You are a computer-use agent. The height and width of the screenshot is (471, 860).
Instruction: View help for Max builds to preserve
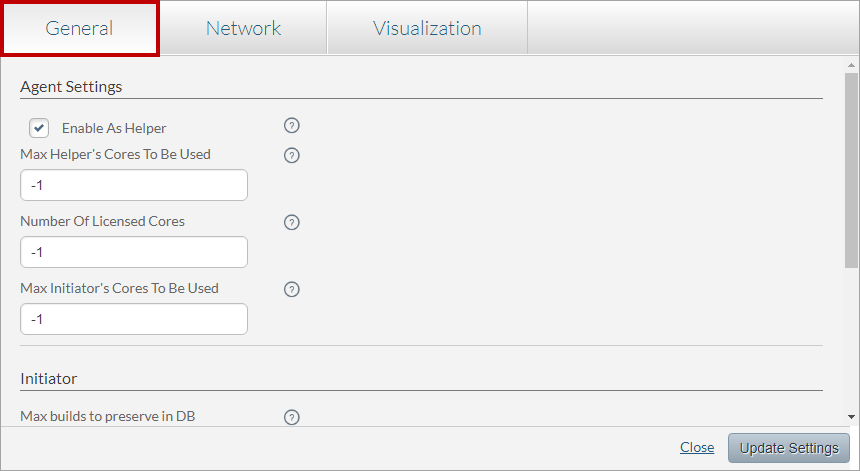pyautogui.click(x=292, y=417)
